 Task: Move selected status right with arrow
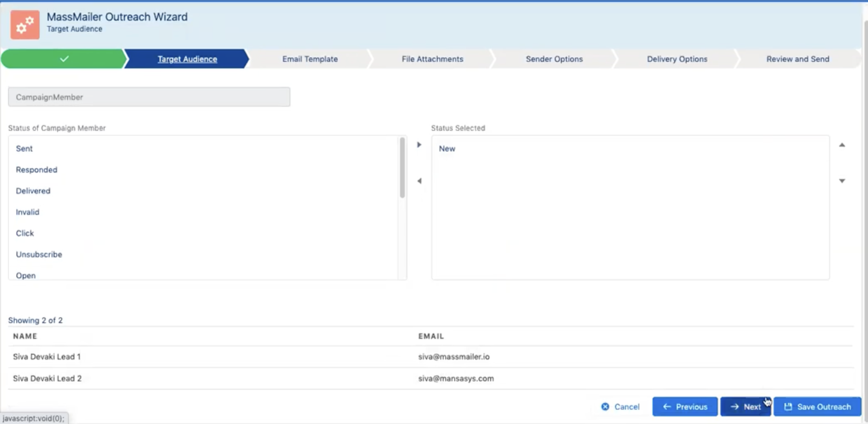click(419, 145)
